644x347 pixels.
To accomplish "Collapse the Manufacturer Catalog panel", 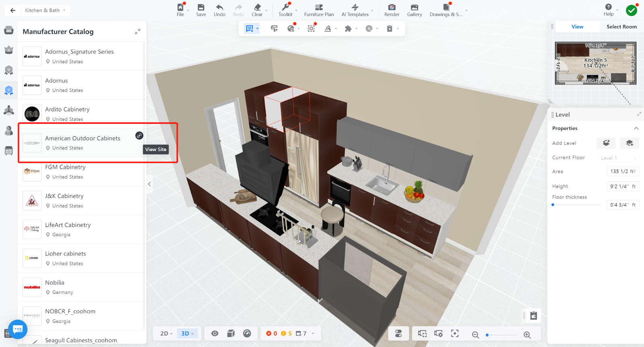I will click(x=138, y=31).
